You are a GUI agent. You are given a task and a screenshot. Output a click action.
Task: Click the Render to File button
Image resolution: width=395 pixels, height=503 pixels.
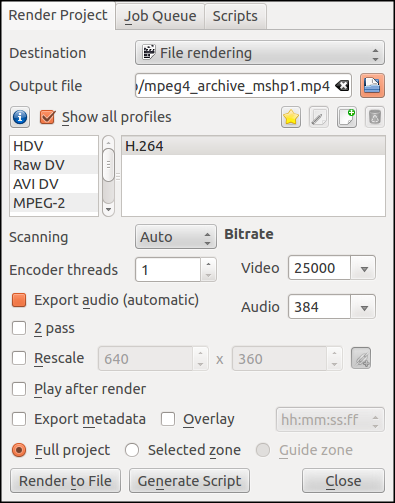65,481
